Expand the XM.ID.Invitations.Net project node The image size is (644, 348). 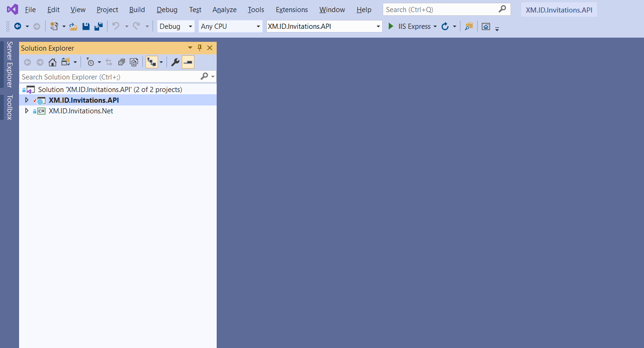[x=27, y=111]
